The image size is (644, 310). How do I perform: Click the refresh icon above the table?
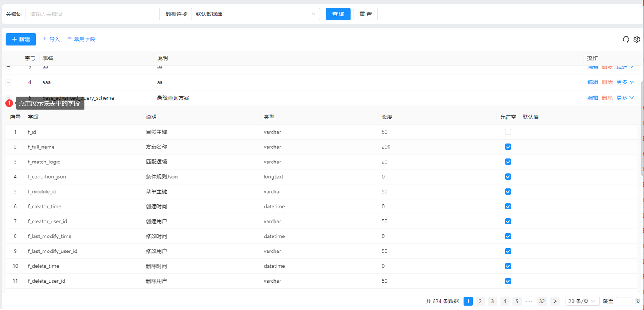coord(626,40)
